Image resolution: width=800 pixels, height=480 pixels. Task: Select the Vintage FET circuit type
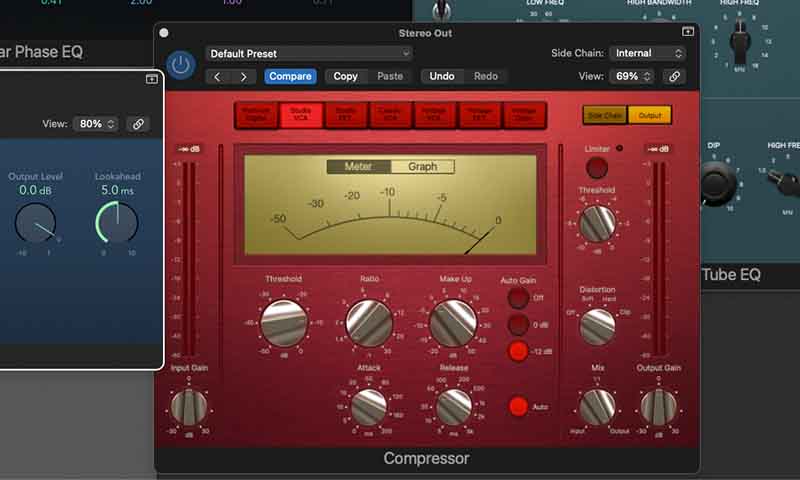[480, 115]
